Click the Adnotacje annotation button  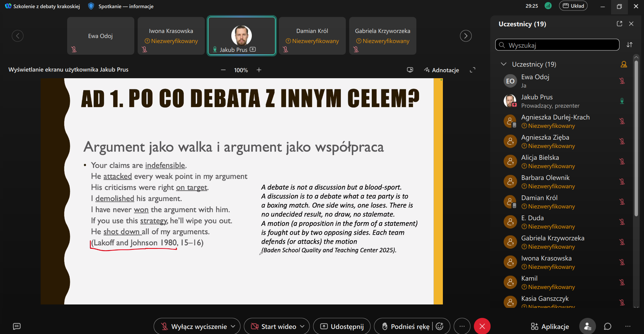(441, 70)
